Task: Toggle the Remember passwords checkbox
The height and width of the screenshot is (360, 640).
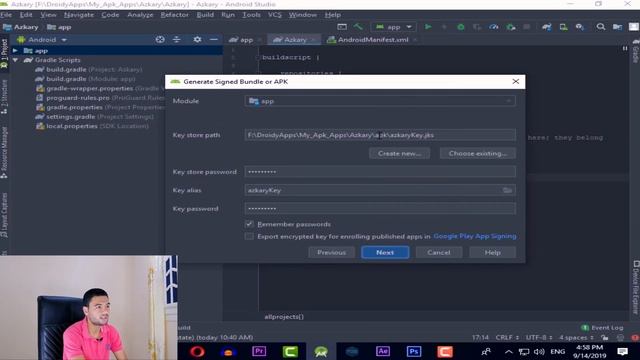Action: (249, 224)
